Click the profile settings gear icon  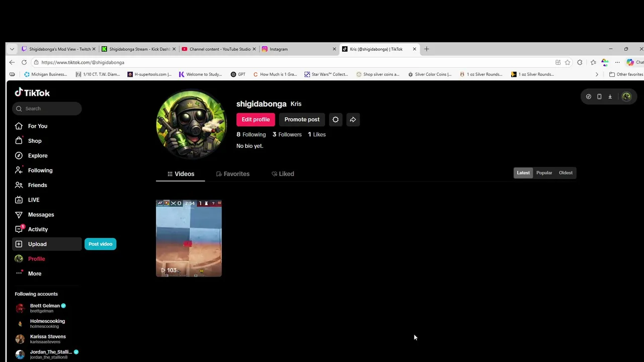coord(336,120)
